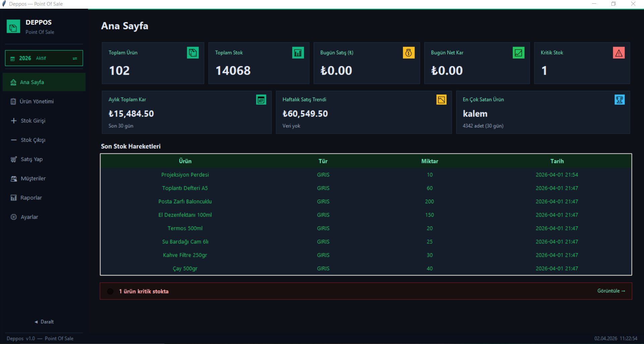
Task: Switch the active 2026 period selector
Action: pos(44,58)
